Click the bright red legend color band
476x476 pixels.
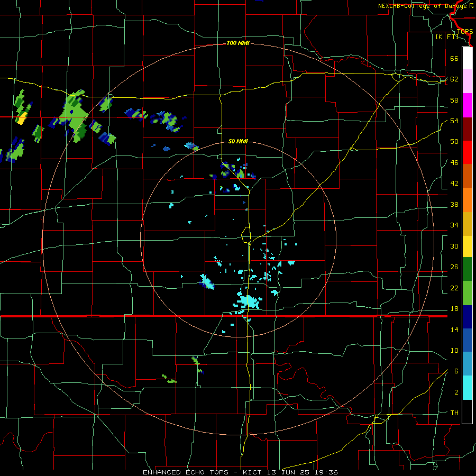click(x=467, y=152)
